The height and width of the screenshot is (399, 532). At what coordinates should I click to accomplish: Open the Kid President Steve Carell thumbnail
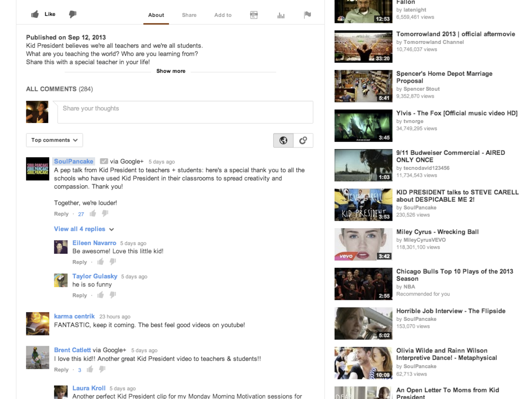pos(363,205)
